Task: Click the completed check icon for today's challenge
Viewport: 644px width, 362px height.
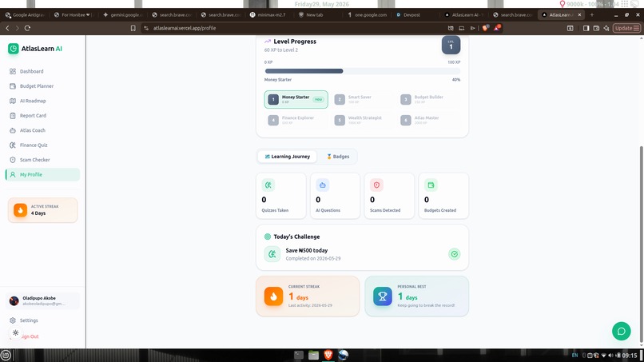Action: (x=455, y=254)
